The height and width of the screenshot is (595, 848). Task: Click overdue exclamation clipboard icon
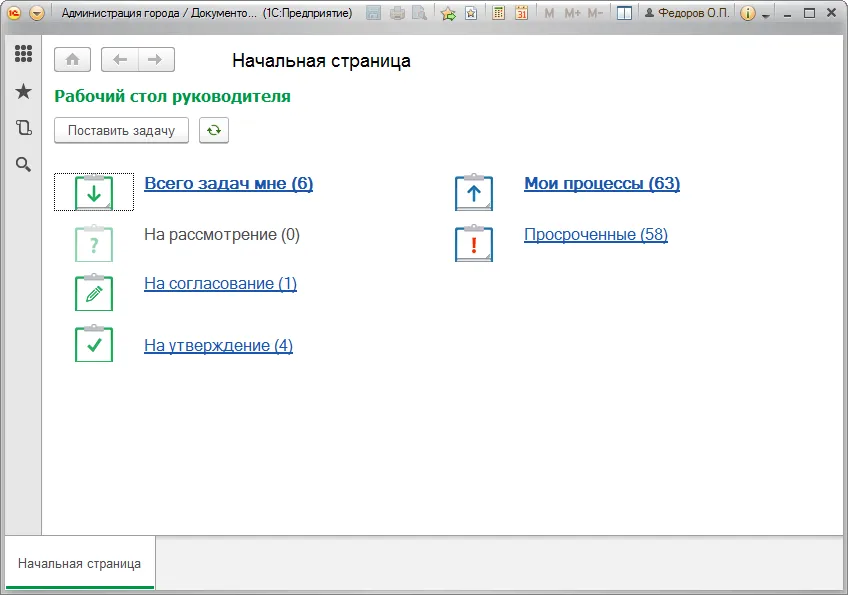(474, 243)
